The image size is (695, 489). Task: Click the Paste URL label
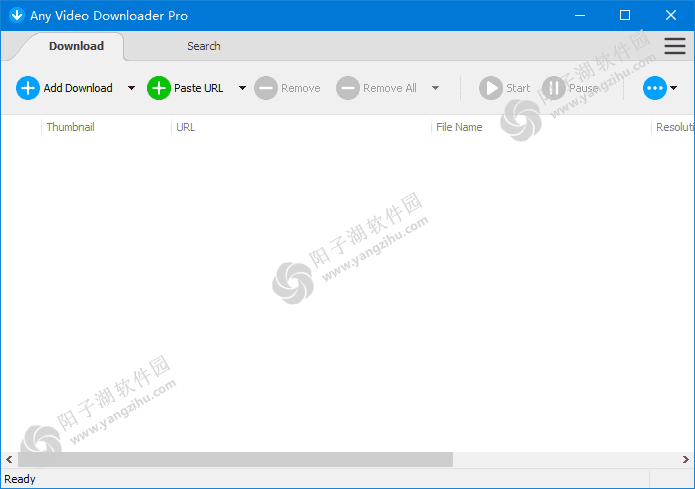(x=199, y=88)
